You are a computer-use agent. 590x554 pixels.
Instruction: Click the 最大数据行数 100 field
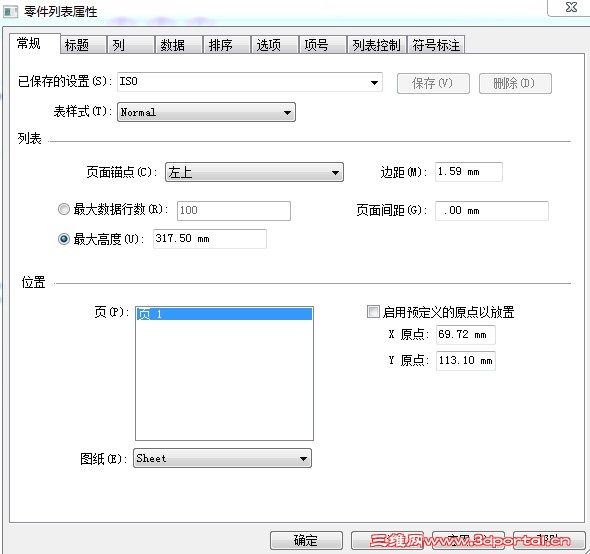[x=234, y=210]
